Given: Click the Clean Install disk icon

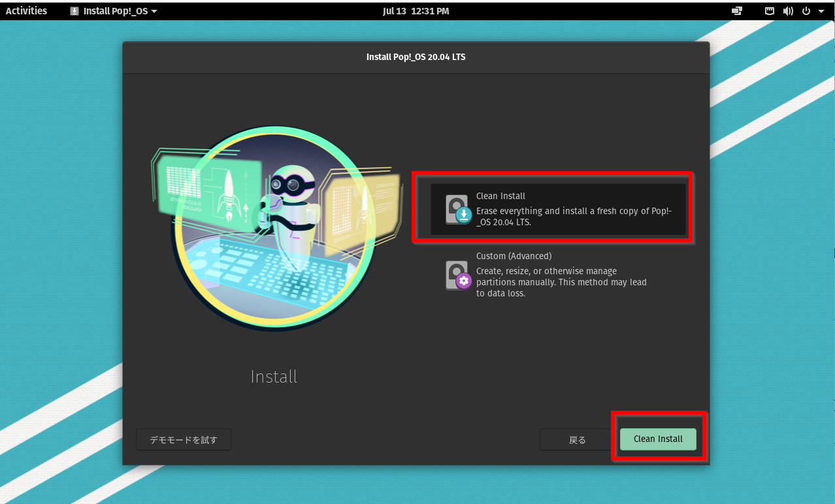Looking at the screenshot, I should point(458,210).
